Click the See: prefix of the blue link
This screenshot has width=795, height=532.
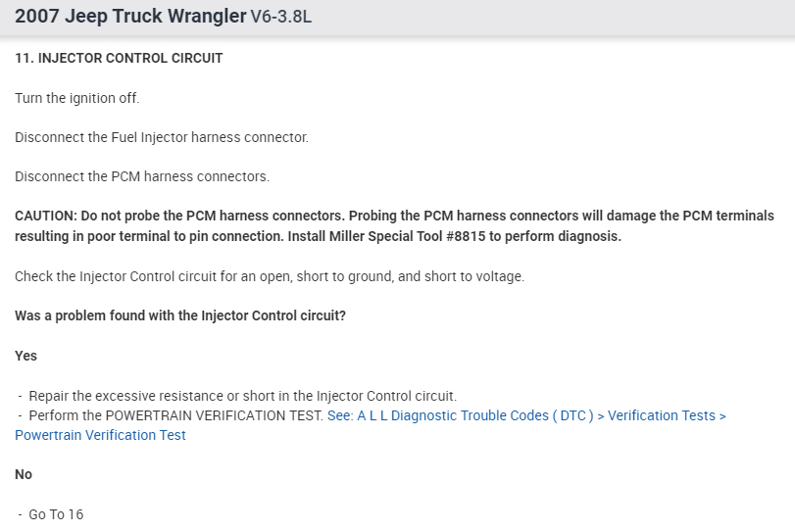pyautogui.click(x=339, y=415)
